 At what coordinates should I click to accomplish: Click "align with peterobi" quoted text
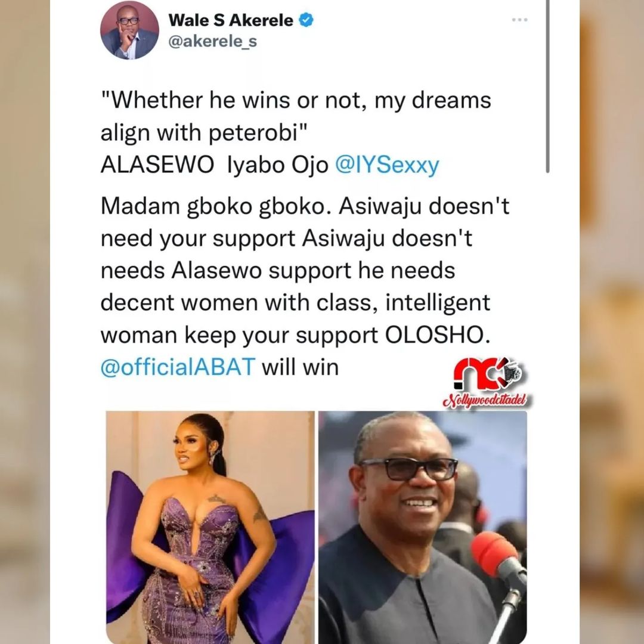[x=204, y=133]
